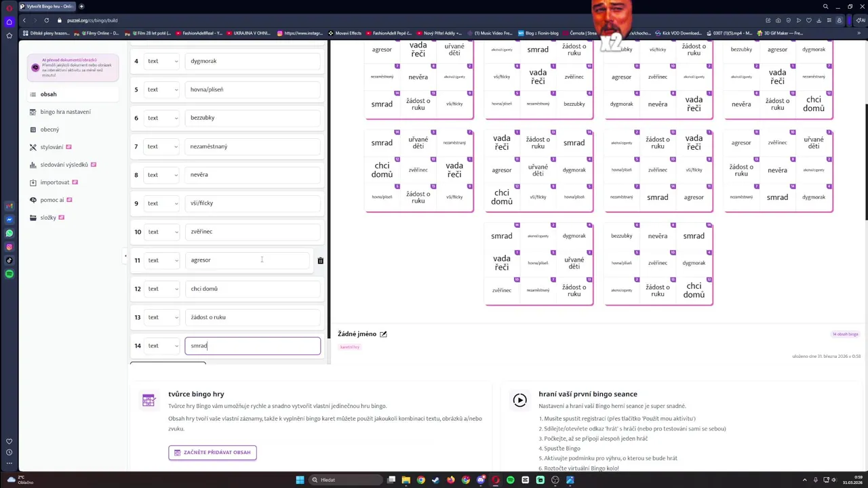Click the page vertical scrollbar
Screen dimensions: 868x488
tap(865, 163)
